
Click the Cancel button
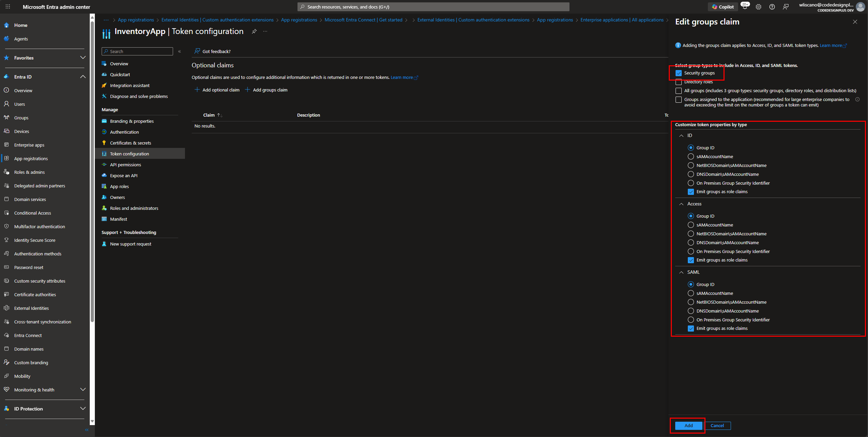[x=717, y=425]
